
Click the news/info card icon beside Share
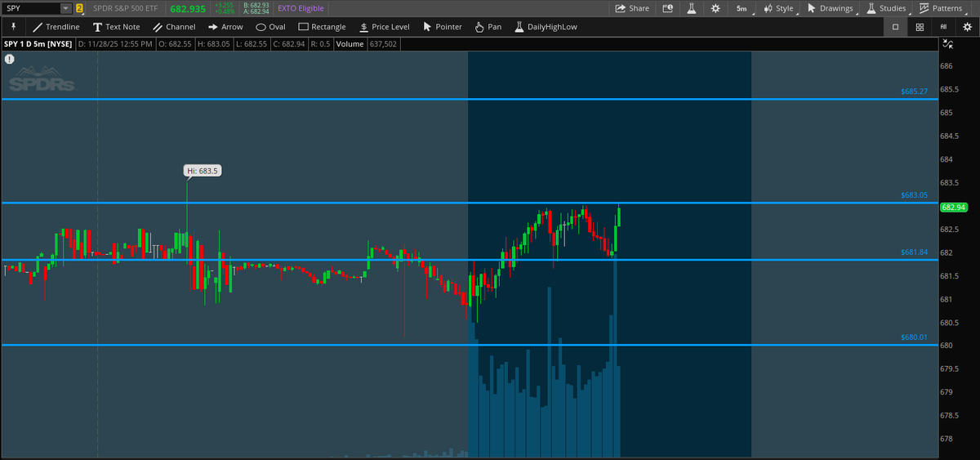click(668, 8)
